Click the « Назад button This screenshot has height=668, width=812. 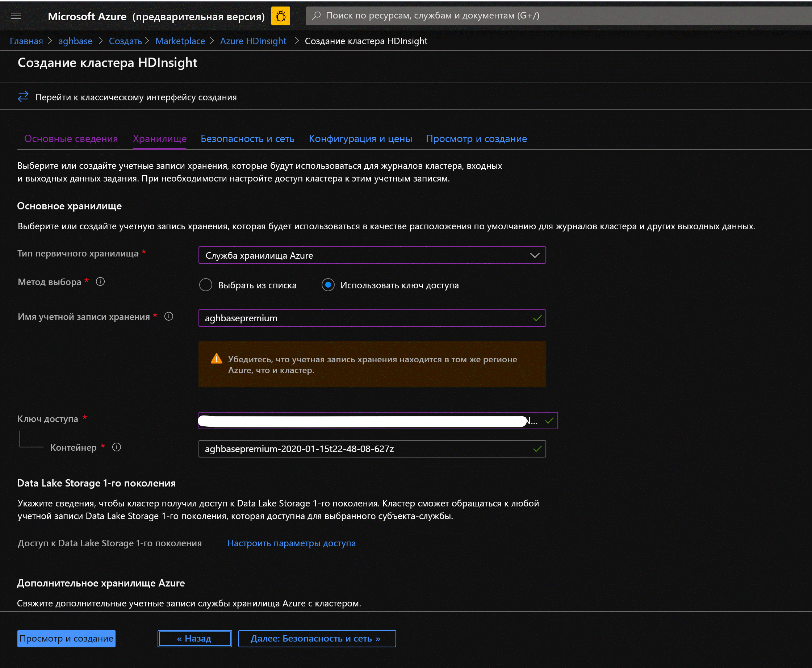(x=194, y=638)
